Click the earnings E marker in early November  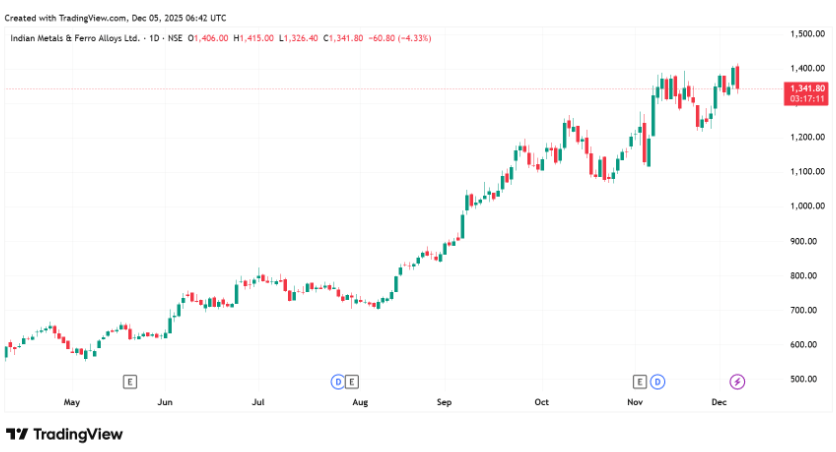641,381
